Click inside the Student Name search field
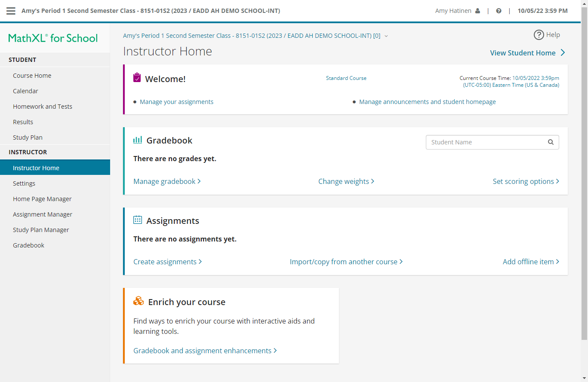 tap(477, 142)
